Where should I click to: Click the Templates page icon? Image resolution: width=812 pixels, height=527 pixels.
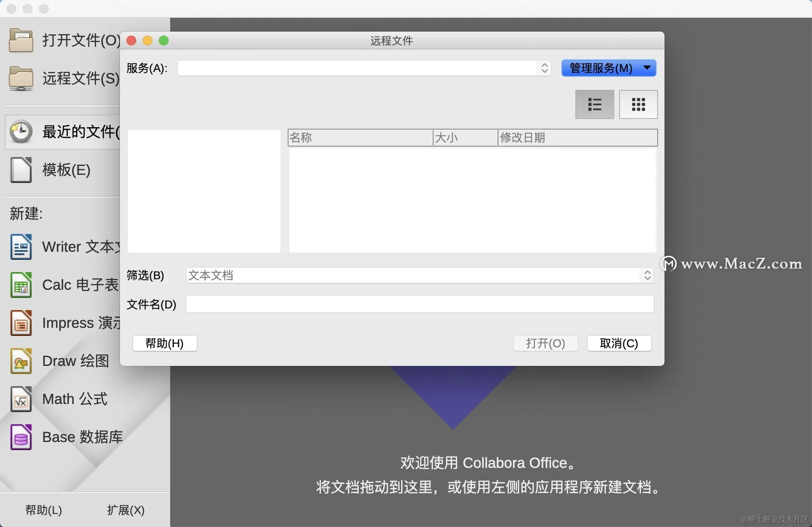click(x=21, y=170)
